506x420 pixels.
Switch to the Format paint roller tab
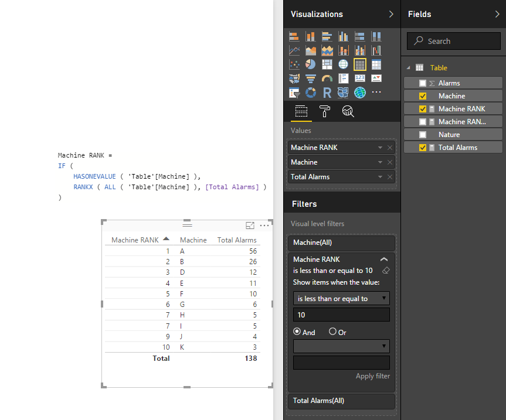click(325, 111)
